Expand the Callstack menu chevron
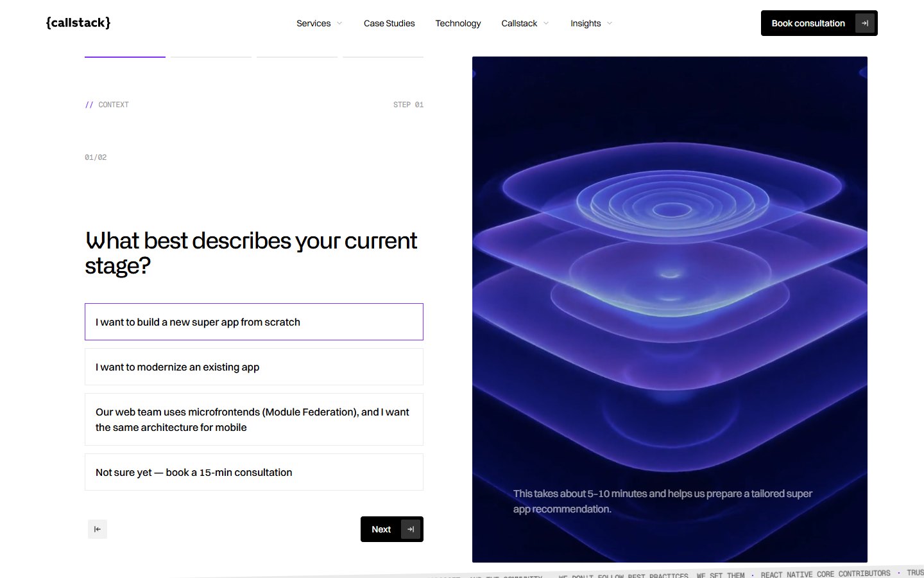Viewport: 924px width, 578px height. tap(546, 24)
